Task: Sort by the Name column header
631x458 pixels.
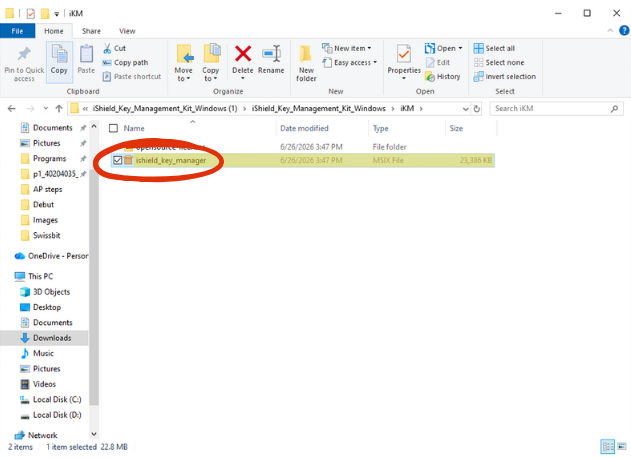Action: tap(134, 128)
